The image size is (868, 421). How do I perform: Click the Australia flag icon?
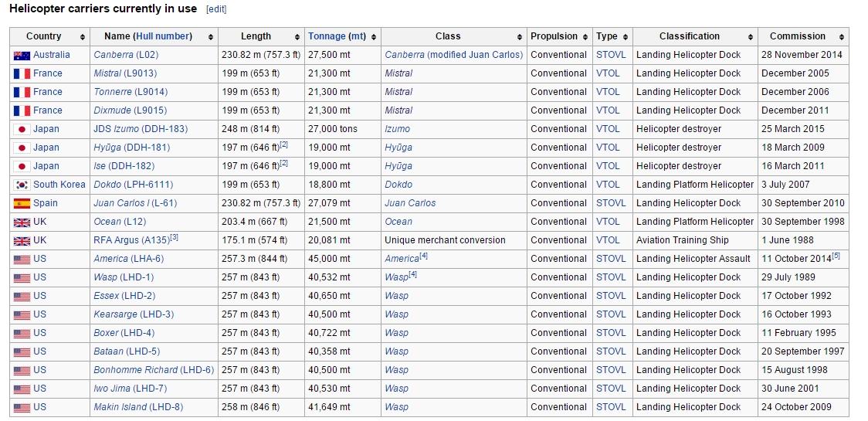(x=22, y=56)
